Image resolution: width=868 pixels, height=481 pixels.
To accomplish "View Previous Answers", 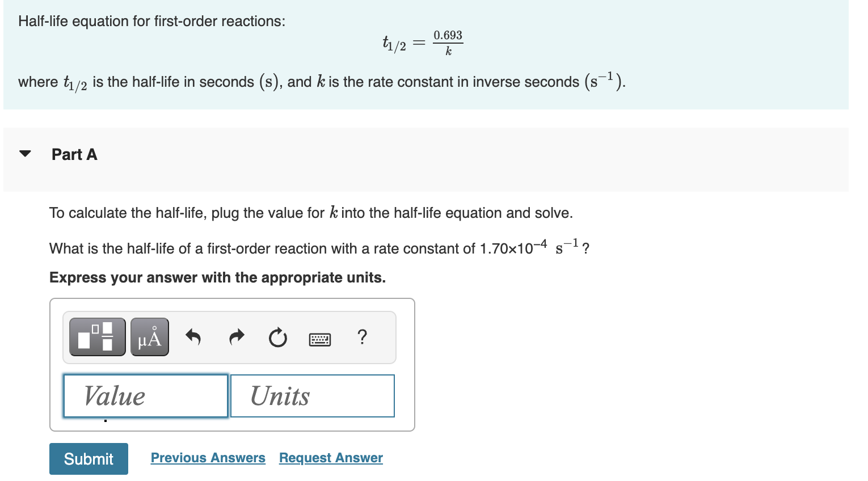I will [x=208, y=458].
